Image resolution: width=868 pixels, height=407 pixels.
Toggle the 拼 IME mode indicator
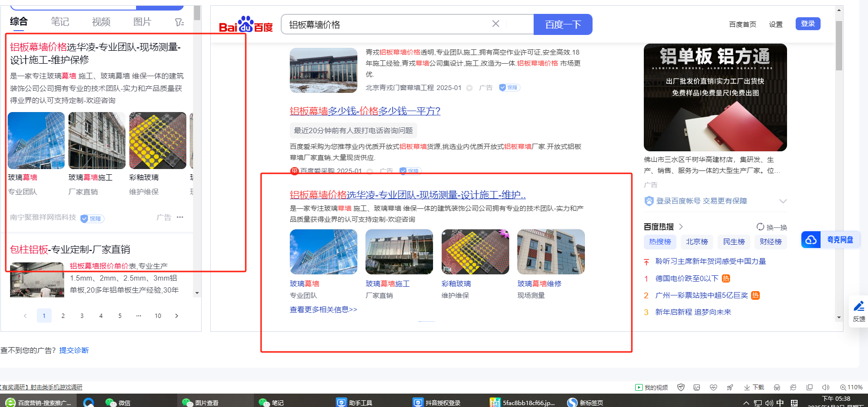[x=794, y=403]
